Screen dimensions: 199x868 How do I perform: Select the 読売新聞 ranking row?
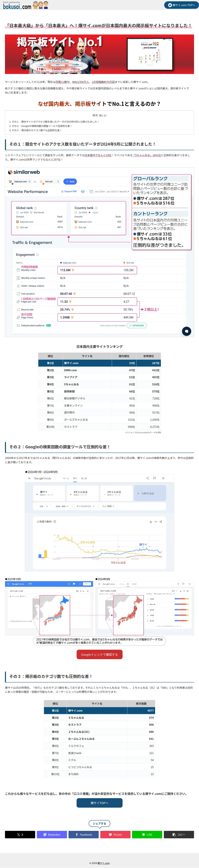[x=99, y=391]
